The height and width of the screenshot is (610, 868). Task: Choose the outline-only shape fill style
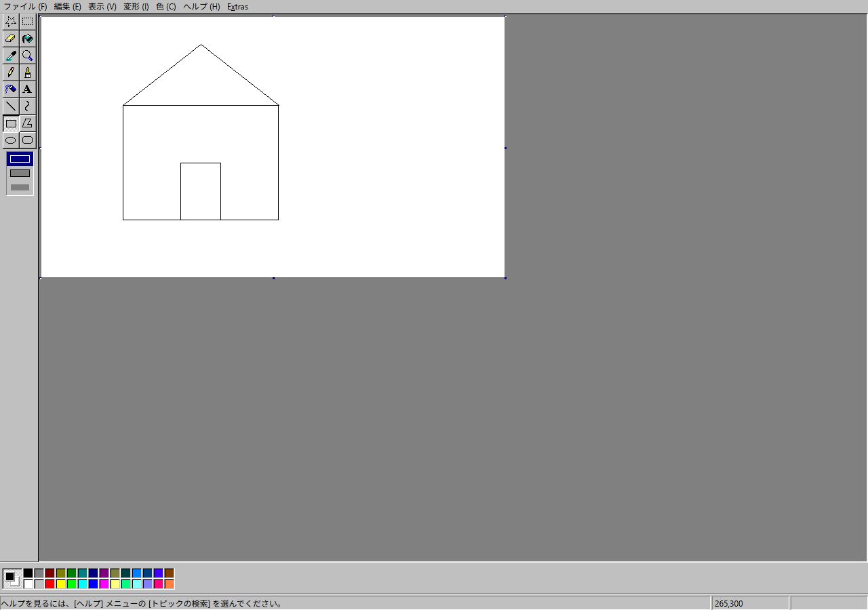(x=20, y=159)
